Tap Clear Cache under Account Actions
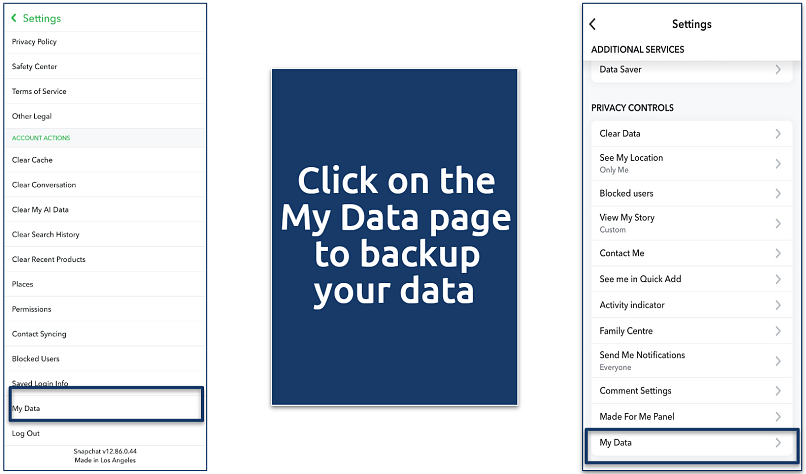 click(x=33, y=160)
